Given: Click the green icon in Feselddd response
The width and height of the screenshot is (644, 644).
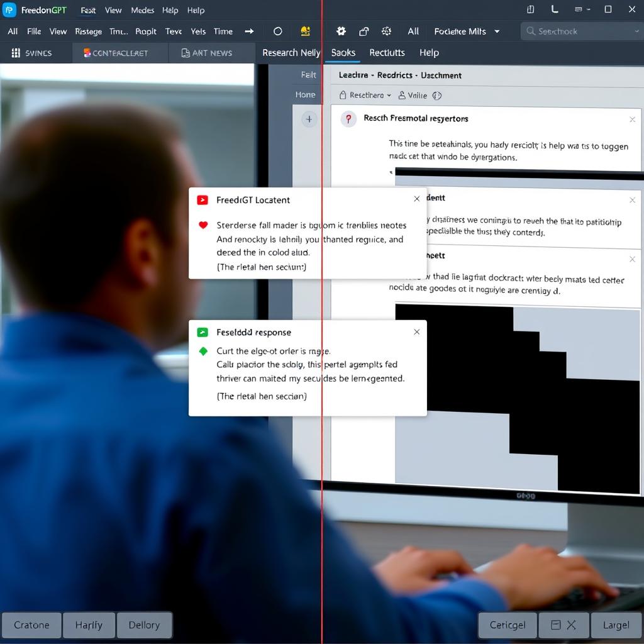Looking at the screenshot, I should [202, 332].
